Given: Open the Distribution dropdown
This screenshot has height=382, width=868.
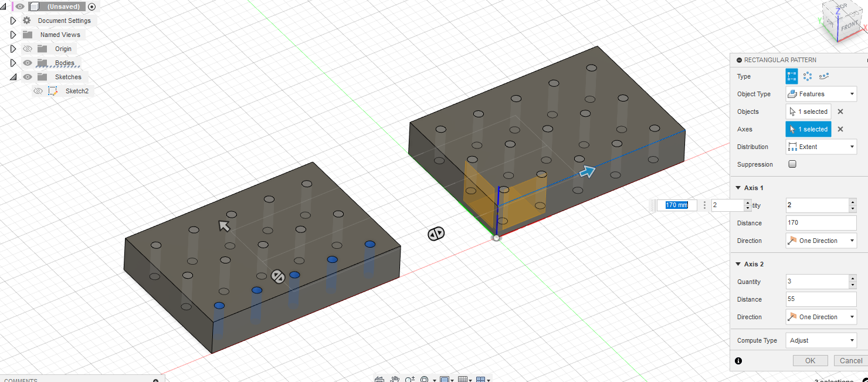Looking at the screenshot, I should 821,146.
